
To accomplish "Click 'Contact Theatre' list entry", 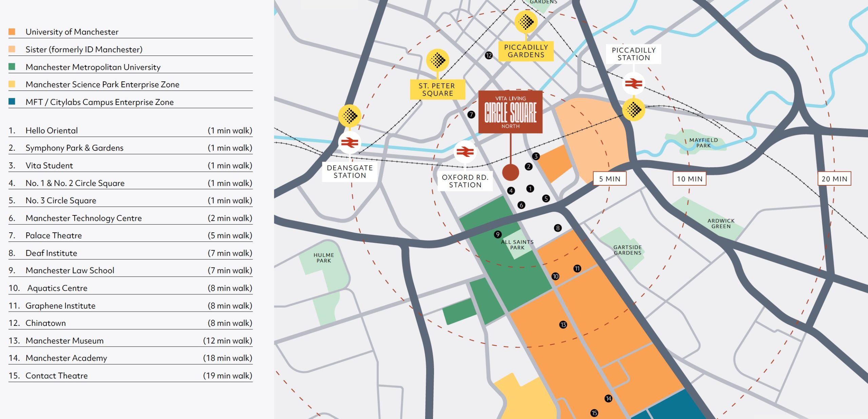I will pyautogui.click(x=56, y=375).
